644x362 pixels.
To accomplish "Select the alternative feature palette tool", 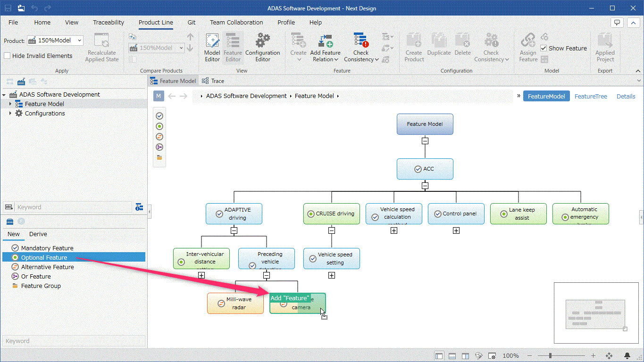I will tap(159, 137).
